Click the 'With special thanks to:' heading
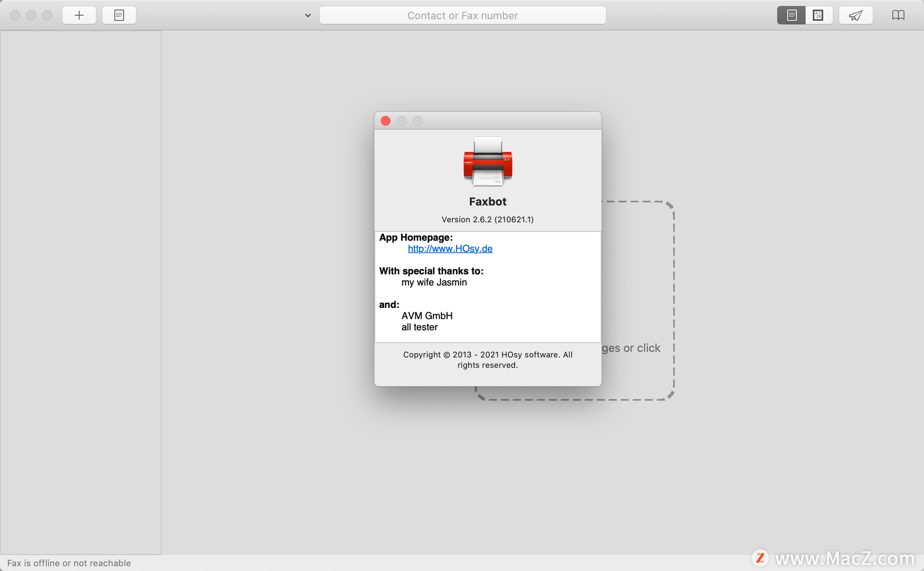Image resolution: width=924 pixels, height=571 pixels. click(431, 271)
